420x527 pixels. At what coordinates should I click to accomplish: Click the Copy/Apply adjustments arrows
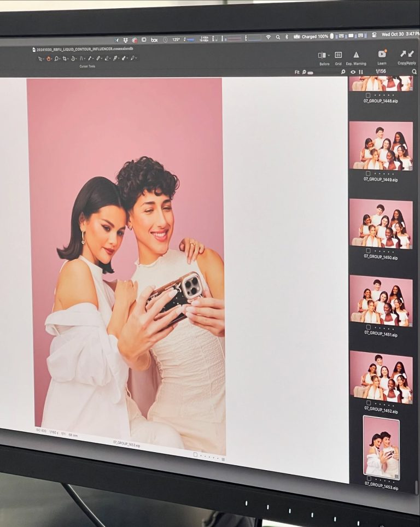pyautogui.click(x=406, y=54)
